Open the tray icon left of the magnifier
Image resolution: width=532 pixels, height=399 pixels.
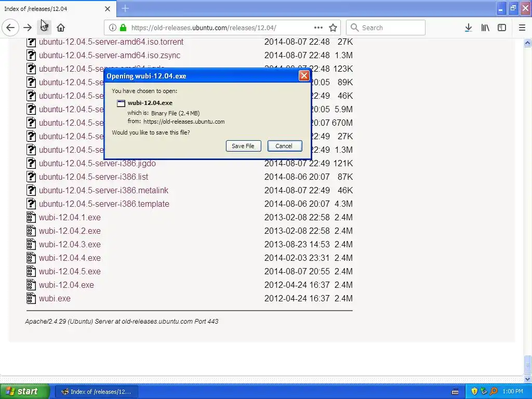click(x=484, y=392)
